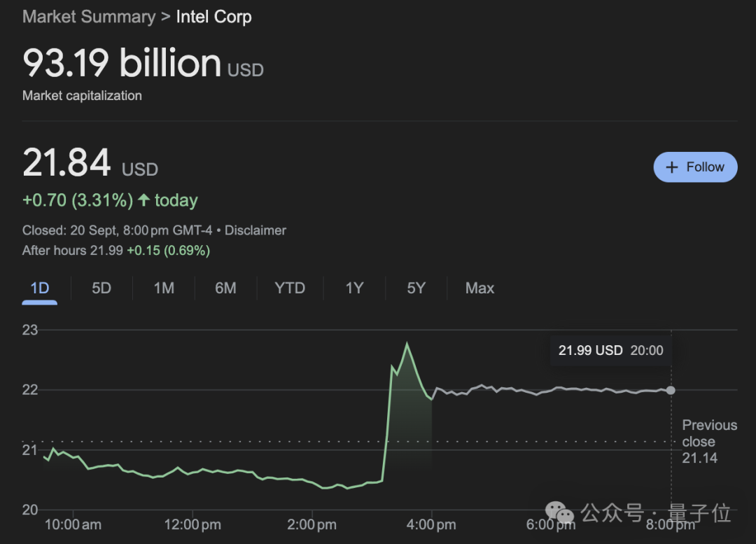Switch to the 5D chart range tab
The height and width of the screenshot is (544, 756).
tap(101, 288)
